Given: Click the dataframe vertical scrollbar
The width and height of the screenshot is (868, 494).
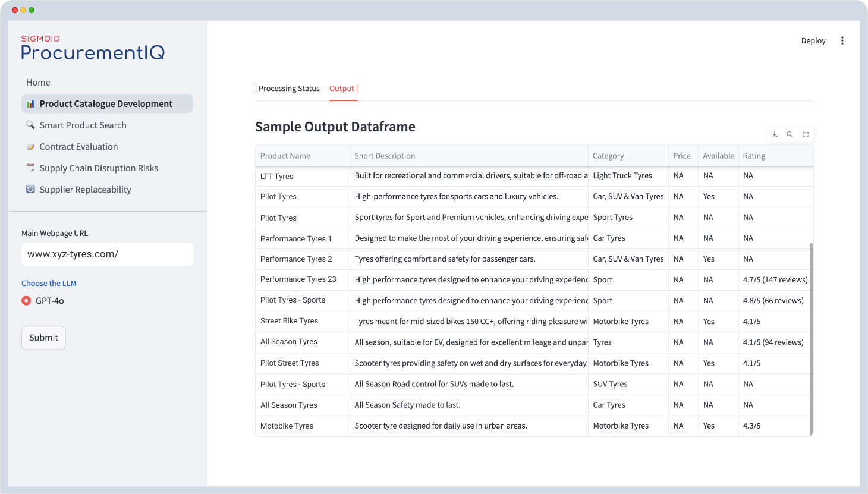Looking at the screenshot, I should (x=811, y=339).
